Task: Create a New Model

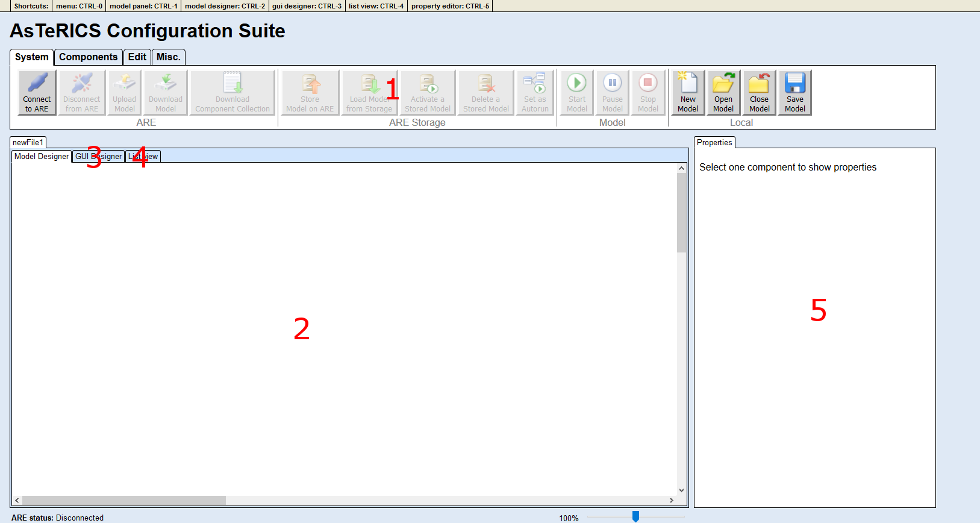Action: click(x=688, y=92)
